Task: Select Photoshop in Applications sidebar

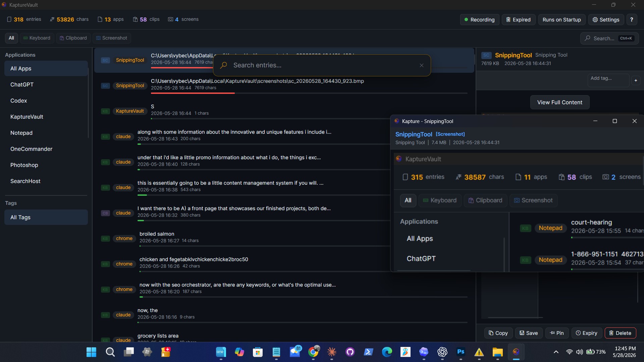Action: tap(46, 165)
